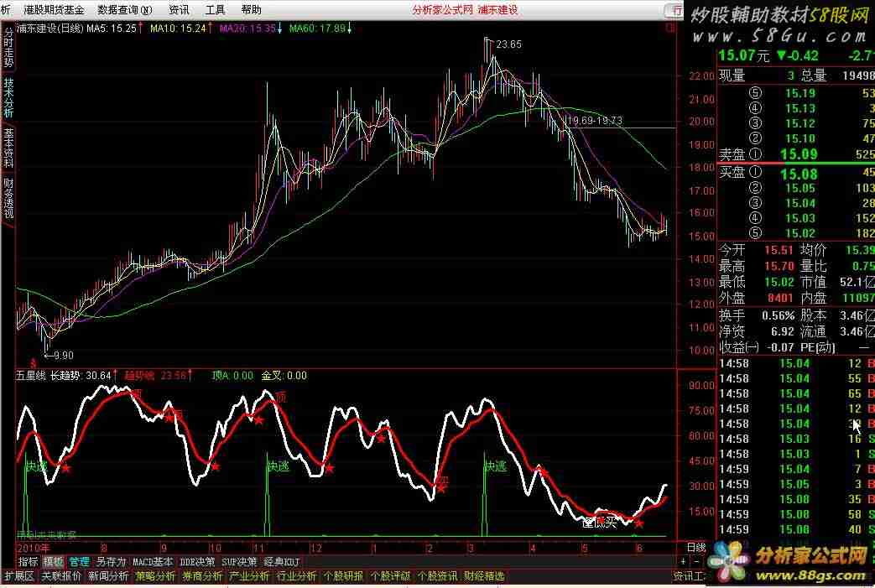
Task: Open the 产业分析 link
Action: [249, 575]
